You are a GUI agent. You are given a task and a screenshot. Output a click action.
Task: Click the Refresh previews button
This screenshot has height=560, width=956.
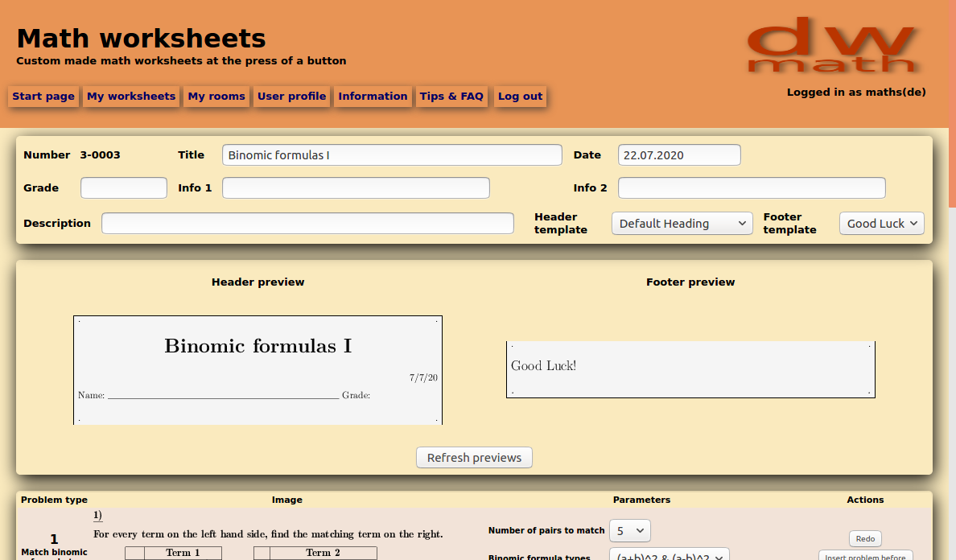473,457
